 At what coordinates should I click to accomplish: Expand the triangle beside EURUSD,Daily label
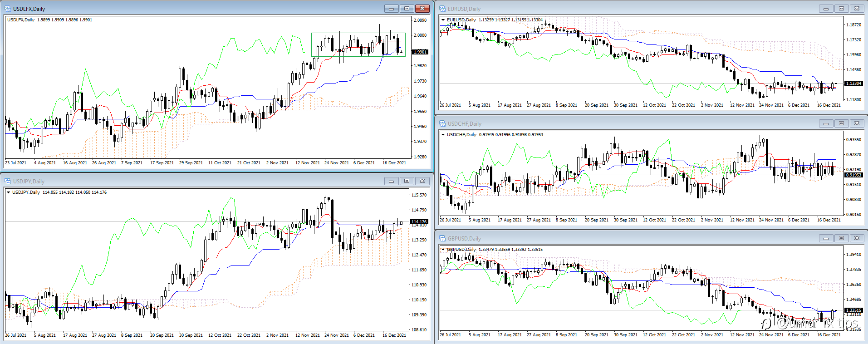point(443,20)
